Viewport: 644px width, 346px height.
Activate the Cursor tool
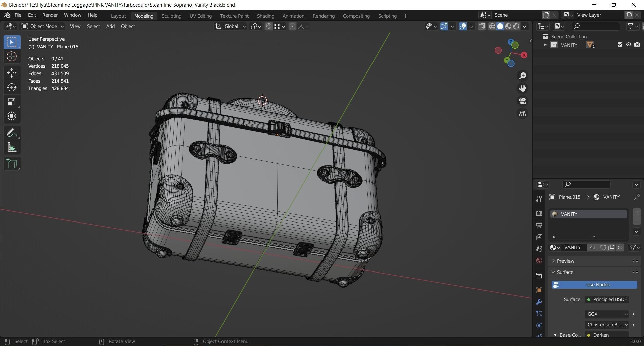tap(12, 56)
